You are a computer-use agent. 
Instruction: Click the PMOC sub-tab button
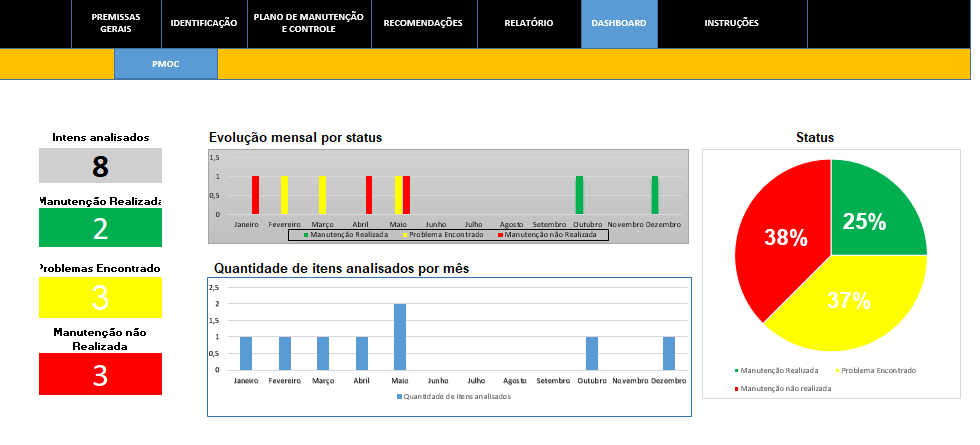pyautogui.click(x=165, y=63)
